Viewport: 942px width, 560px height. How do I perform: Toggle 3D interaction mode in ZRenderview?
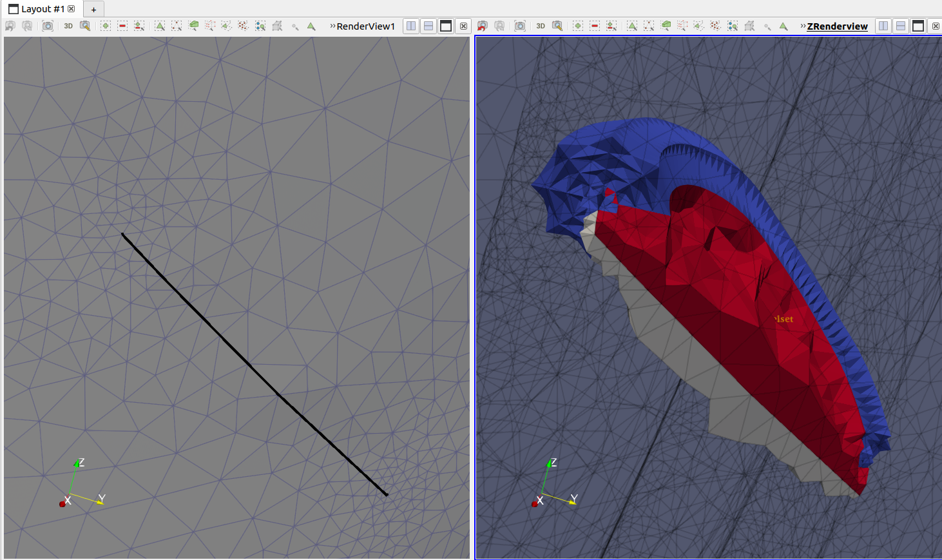541,26
